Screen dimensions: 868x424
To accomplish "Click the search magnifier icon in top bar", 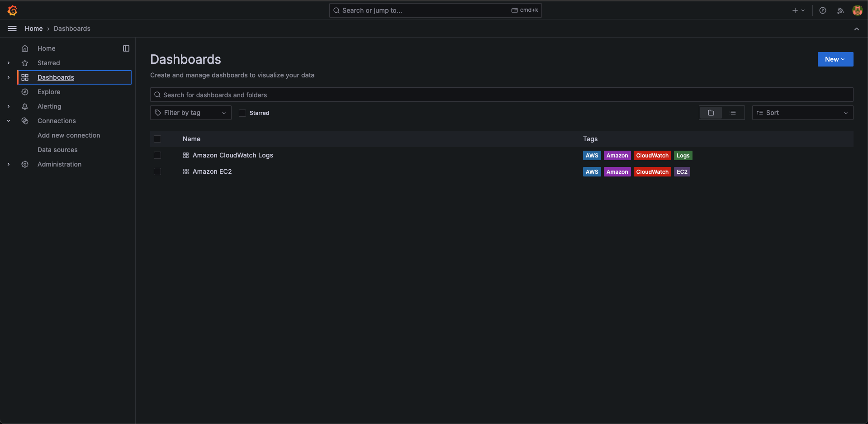I will pyautogui.click(x=336, y=10).
